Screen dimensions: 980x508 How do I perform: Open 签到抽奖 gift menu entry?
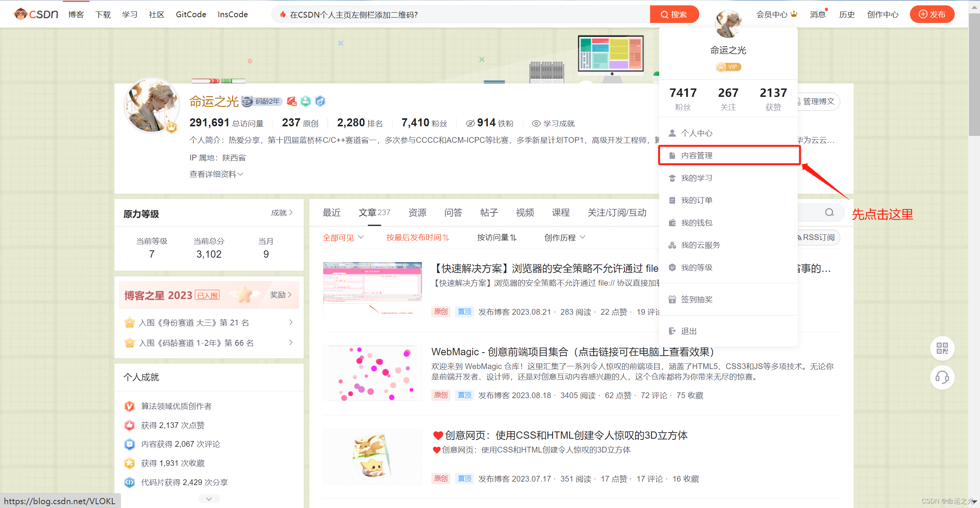click(x=696, y=299)
